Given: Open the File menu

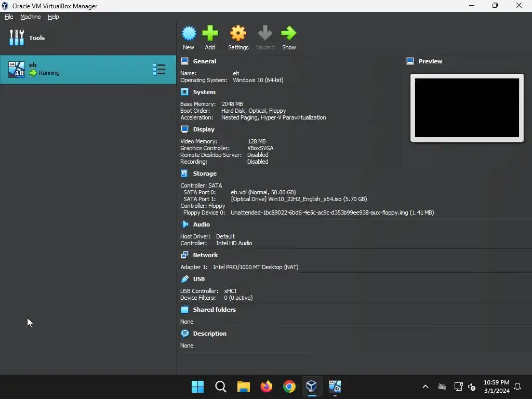Looking at the screenshot, I should click(x=9, y=17).
